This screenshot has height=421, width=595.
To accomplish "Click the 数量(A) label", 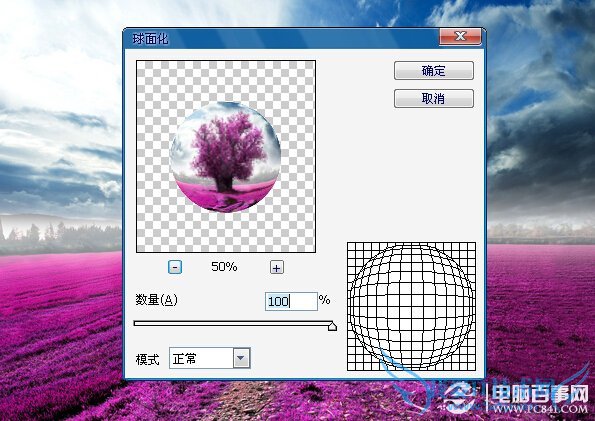I will click(156, 300).
